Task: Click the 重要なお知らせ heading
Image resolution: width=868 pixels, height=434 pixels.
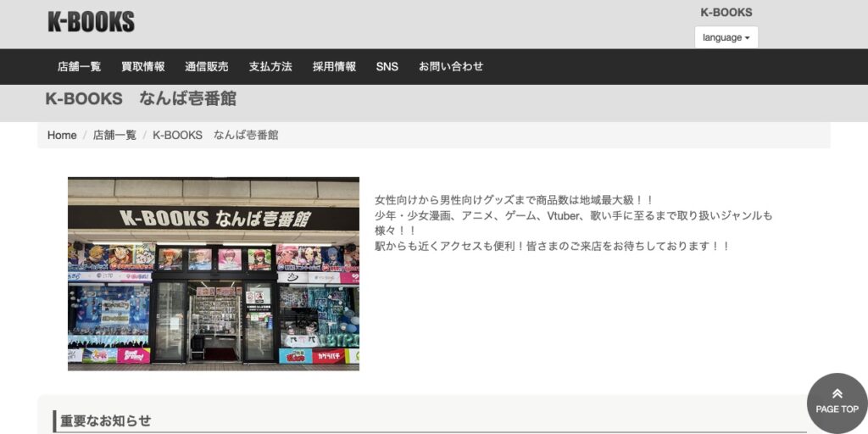Action: [x=105, y=420]
